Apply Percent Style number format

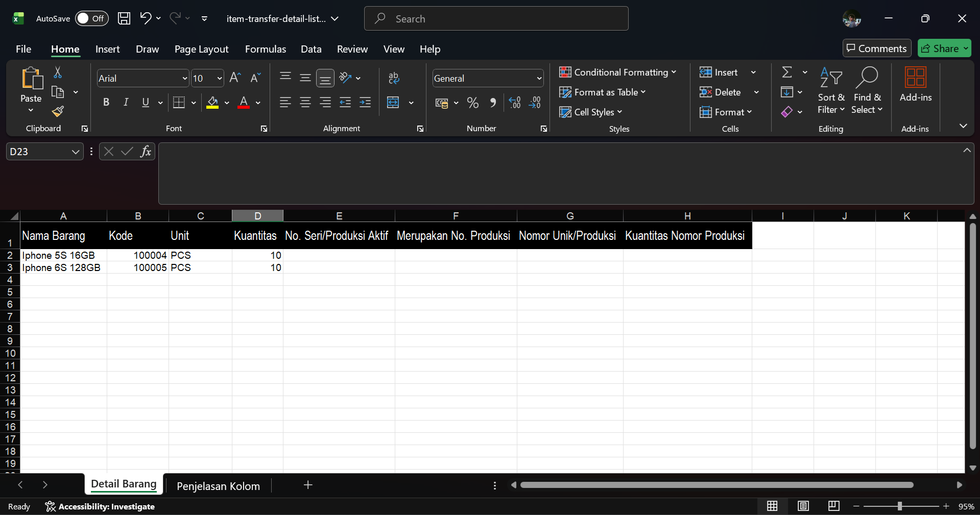[x=473, y=103]
